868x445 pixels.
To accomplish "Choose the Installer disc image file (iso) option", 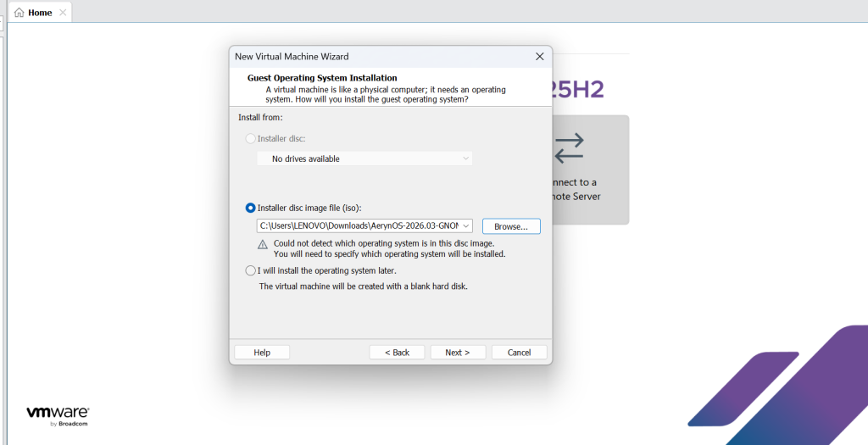I will (250, 208).
